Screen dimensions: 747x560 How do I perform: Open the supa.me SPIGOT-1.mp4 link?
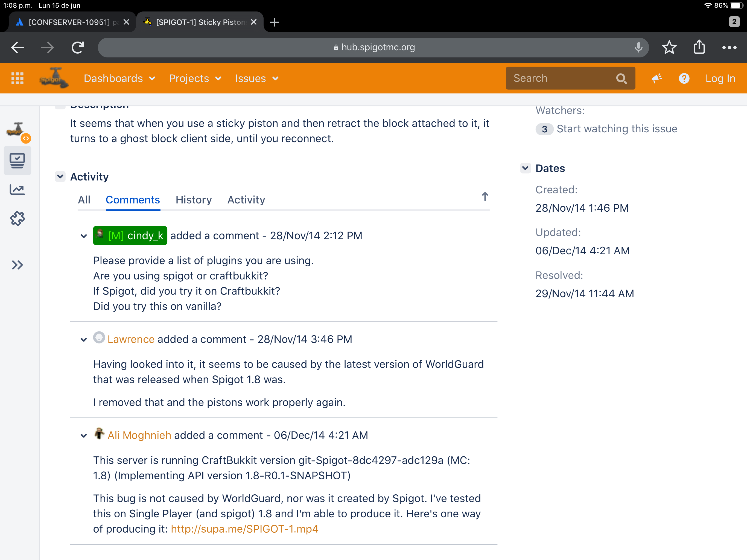244,529
